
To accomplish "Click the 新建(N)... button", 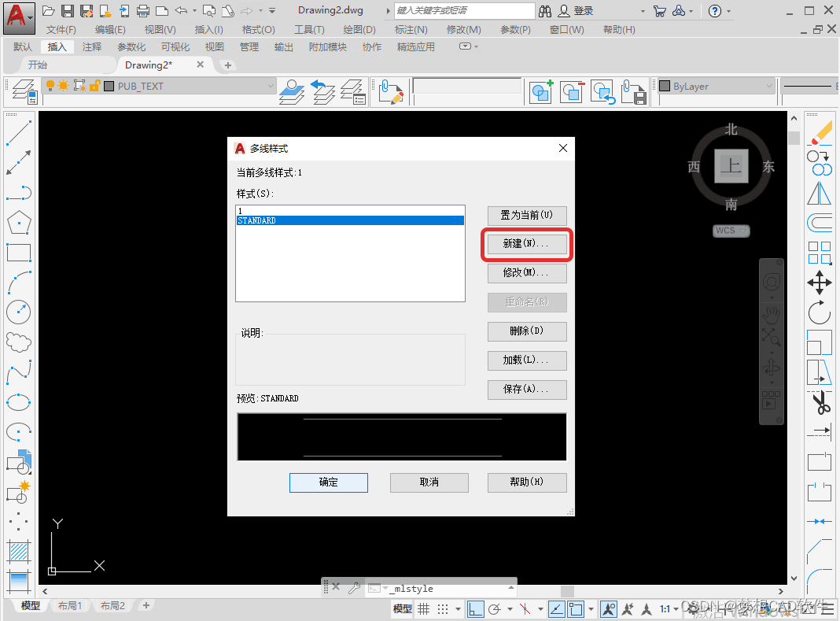I will click(527, 243).
